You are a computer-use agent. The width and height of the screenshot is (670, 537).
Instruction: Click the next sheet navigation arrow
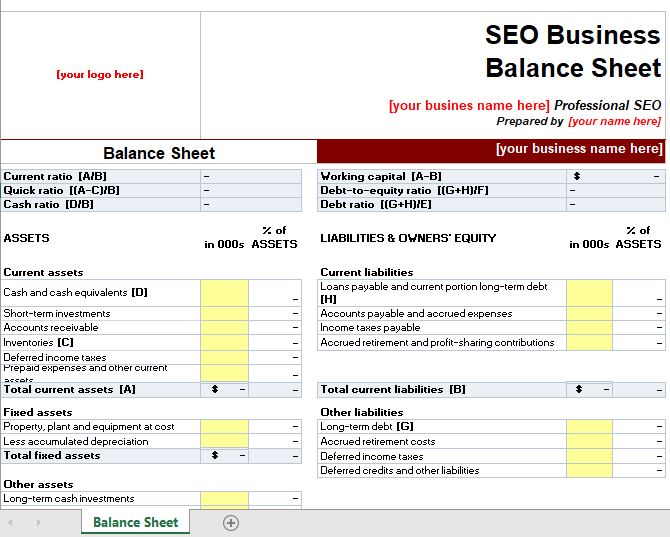(38, 522)
